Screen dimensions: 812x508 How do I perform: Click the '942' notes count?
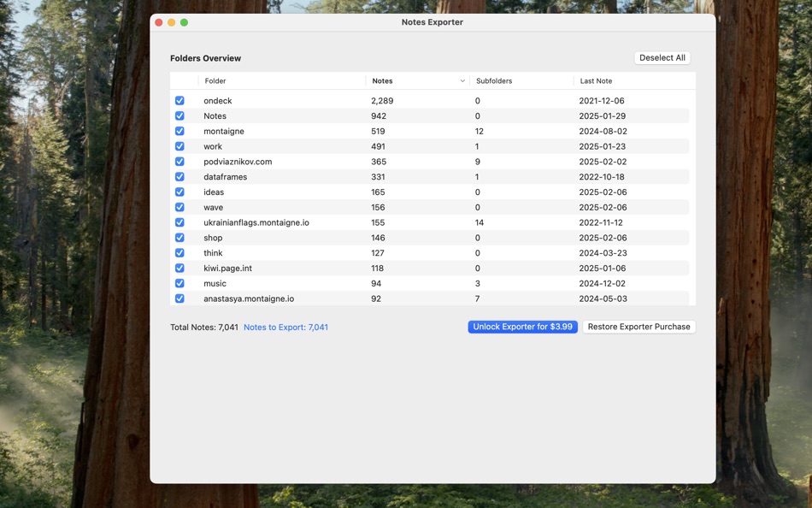379,116
